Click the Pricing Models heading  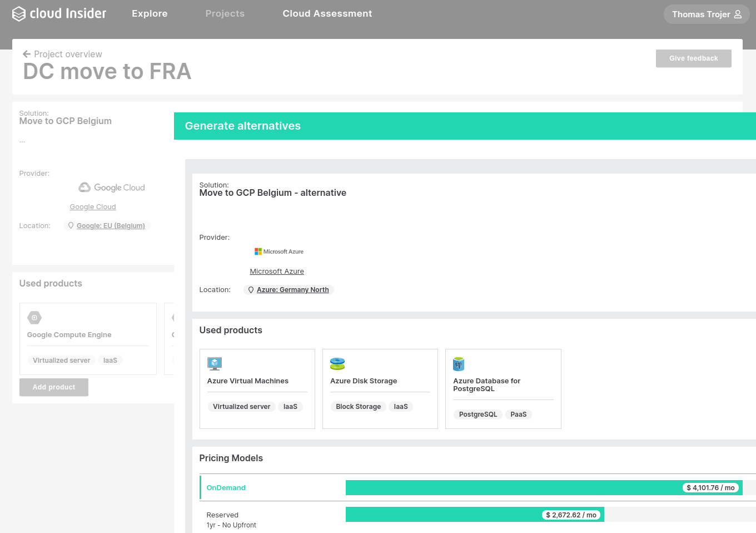click(231, 458)
